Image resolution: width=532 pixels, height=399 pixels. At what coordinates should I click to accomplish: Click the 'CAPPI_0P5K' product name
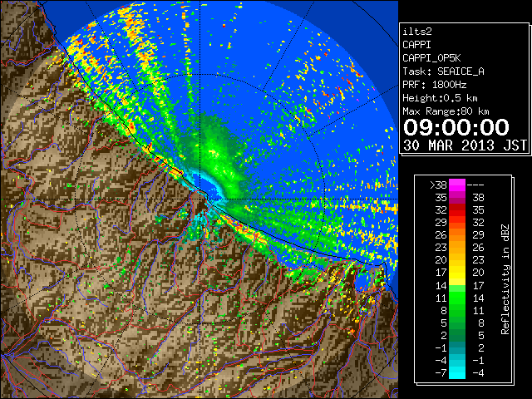pos(431,58)
